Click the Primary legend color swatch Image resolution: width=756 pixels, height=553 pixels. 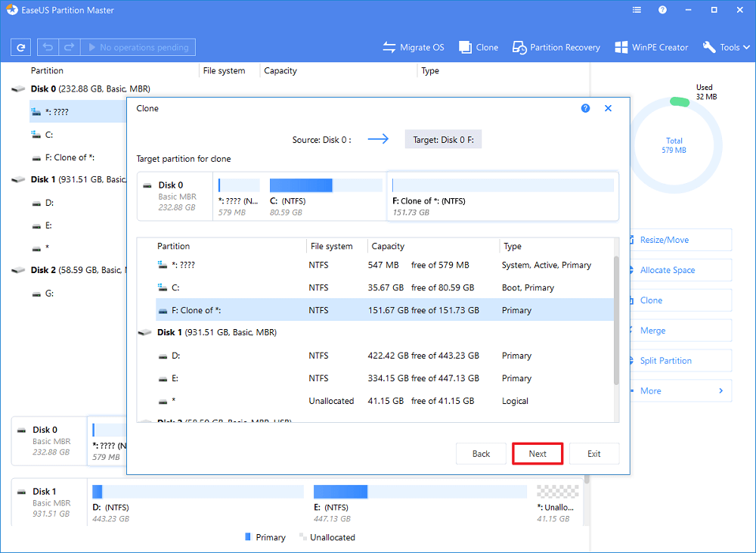coord(248,536)
